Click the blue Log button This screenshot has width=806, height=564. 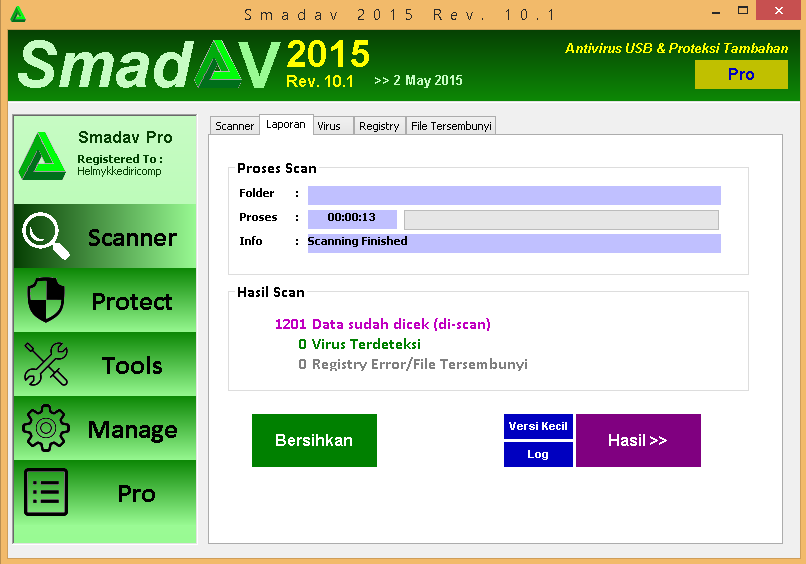click(538, 454)
